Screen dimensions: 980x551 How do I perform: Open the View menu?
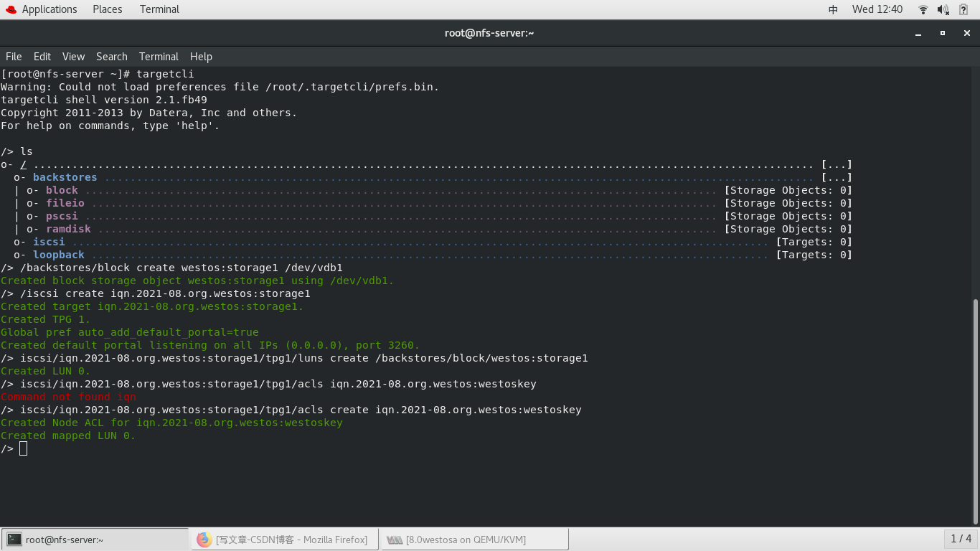click(x=73, y=57)
